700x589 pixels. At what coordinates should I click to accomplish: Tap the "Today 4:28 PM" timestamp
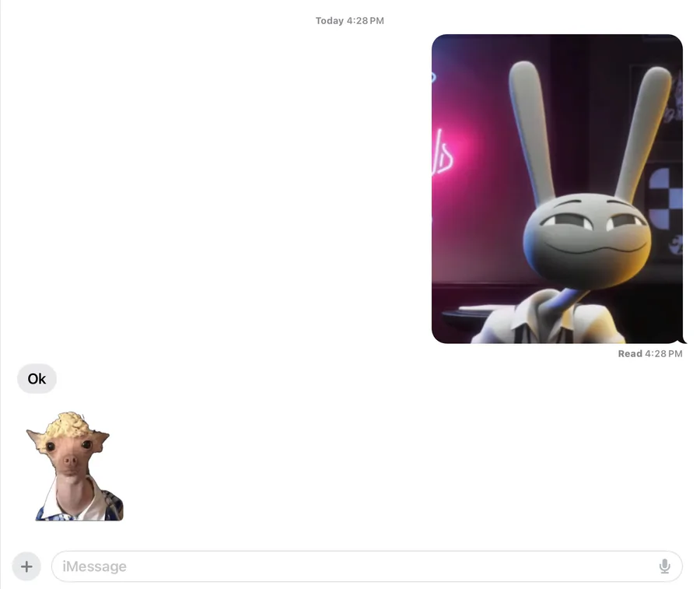(x=349, y=20)
